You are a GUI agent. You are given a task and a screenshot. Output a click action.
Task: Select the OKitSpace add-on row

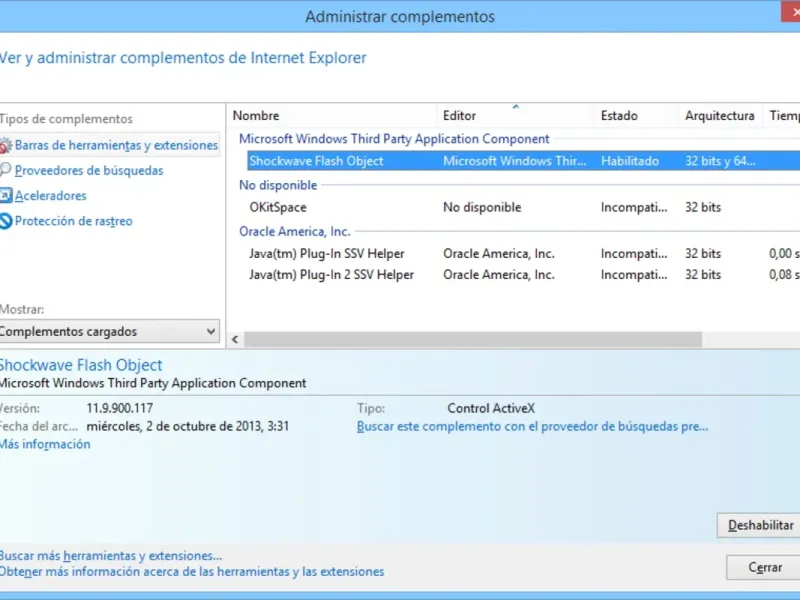[x=523, y=208]
